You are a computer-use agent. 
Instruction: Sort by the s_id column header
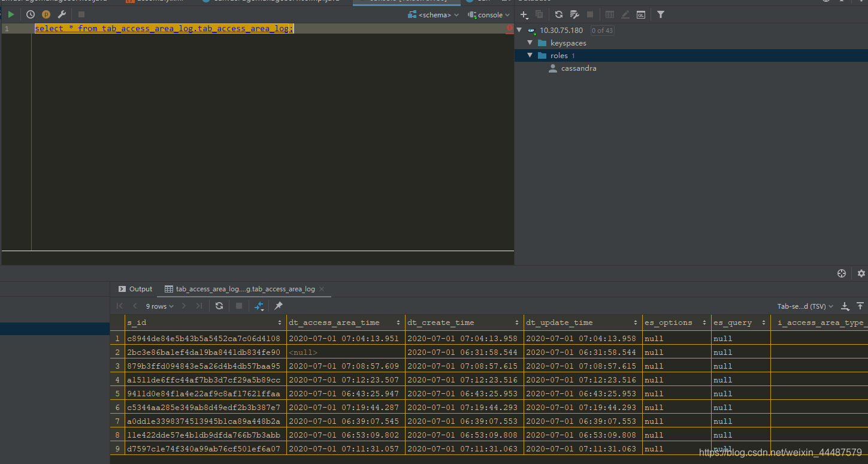(205, 323)
